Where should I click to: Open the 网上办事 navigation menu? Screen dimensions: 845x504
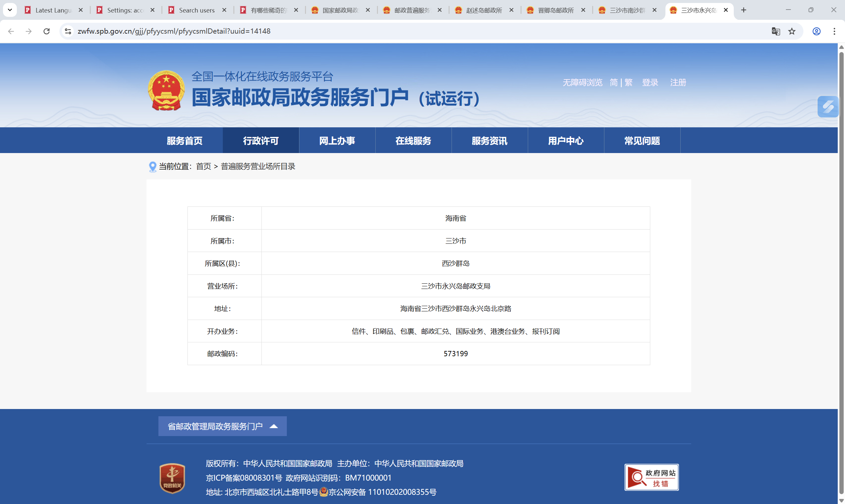click(337, 141)
